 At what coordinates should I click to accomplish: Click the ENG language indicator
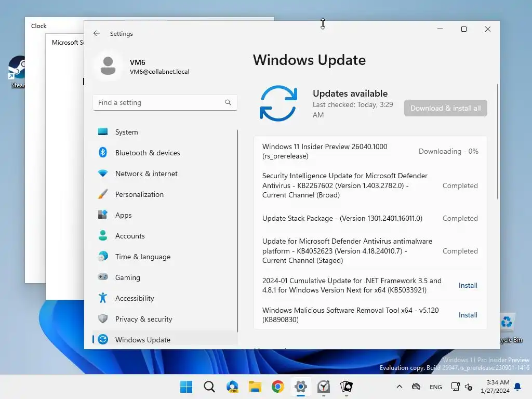pyautogui.click(x=436, y=387)
